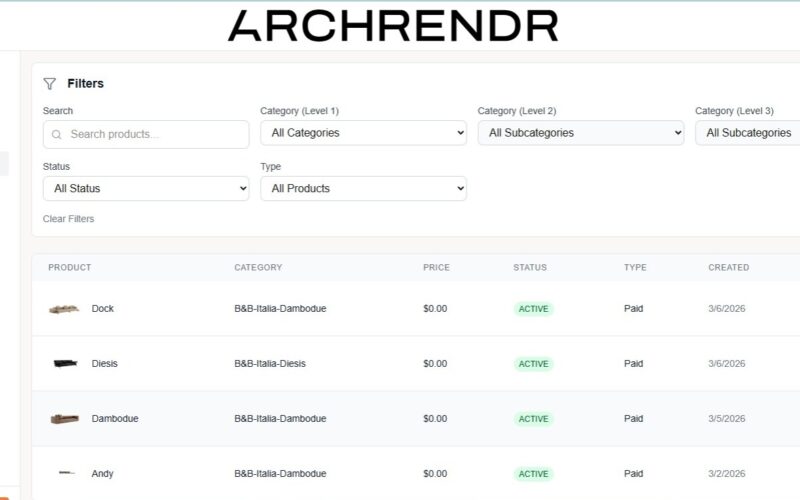Open the Category Level 3 dropdown
Image resolution: width=800 pixels, height=500 pixels.
pos(748,133)
